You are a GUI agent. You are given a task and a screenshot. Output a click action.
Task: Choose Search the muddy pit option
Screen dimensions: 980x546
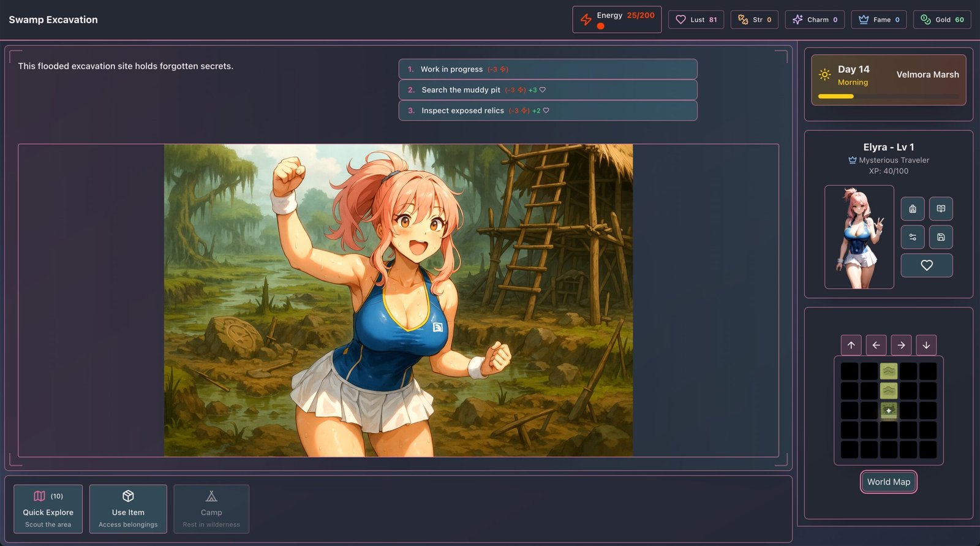pyautogui.click(x=548, y=90)
